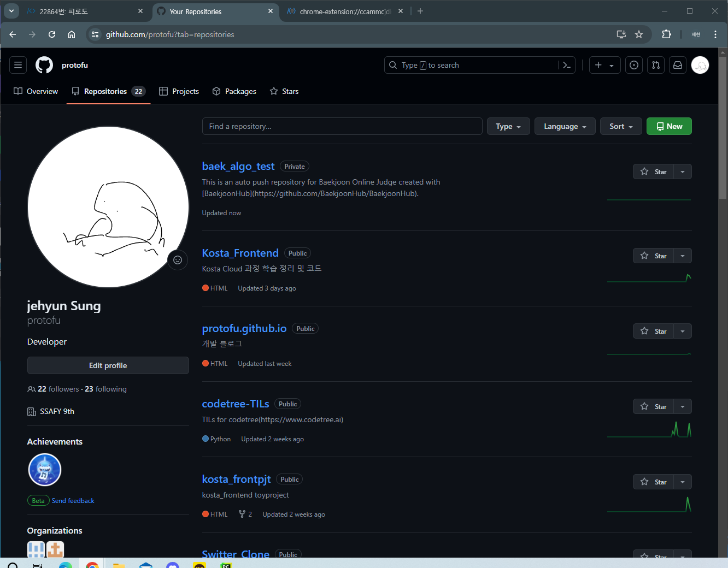
Task: Open the Sort dropdown
Action: click(x=621, y=126)
